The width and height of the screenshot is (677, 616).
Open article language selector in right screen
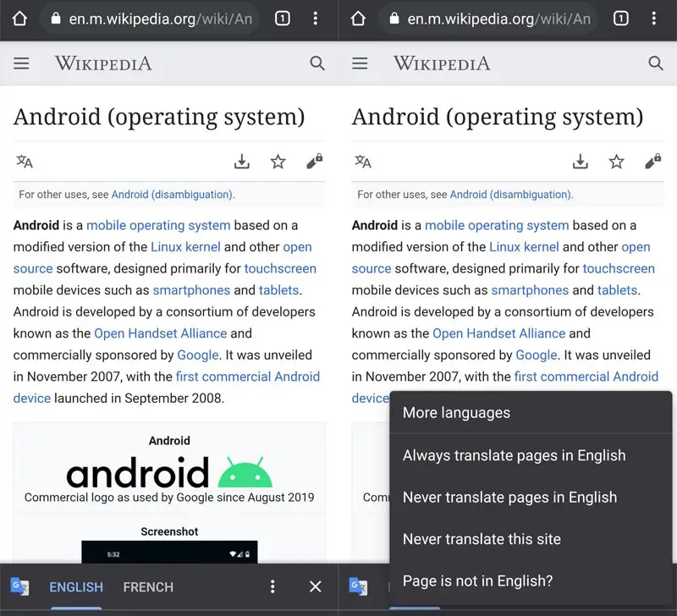pos(363,162)
